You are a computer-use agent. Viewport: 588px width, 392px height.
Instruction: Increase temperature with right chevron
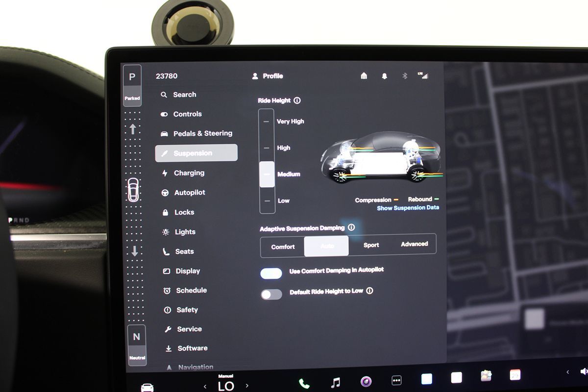click(247, 386)
